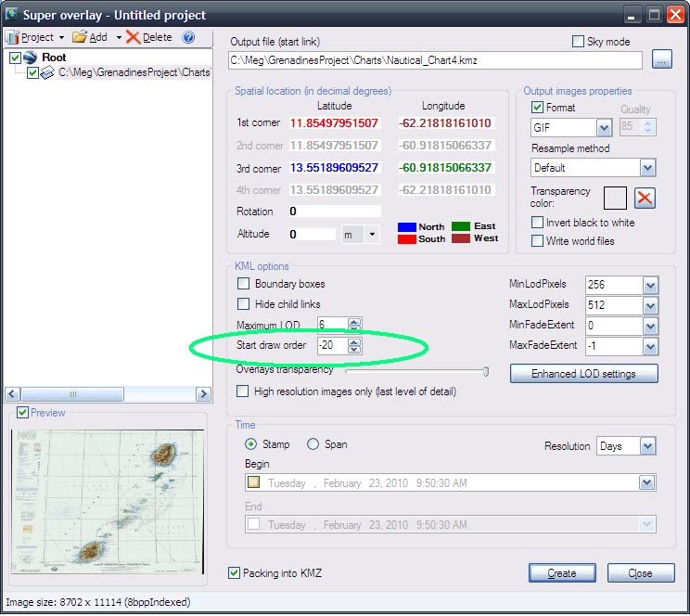This screenshot has height=616, width=690.
Task: Click the nautical chart preview thumbnail
Action: 108,502
